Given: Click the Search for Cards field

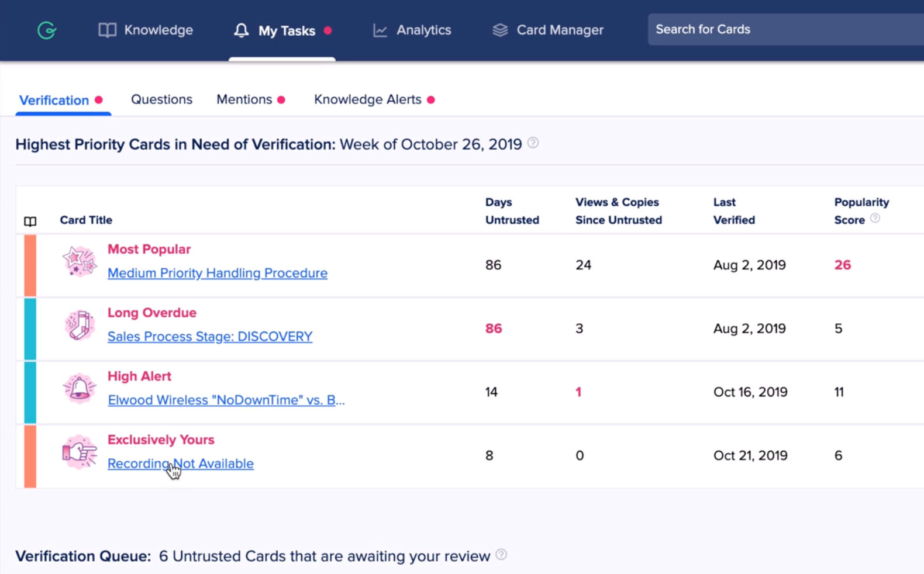Looking at the screenshot, I should (x=784, y=29).
